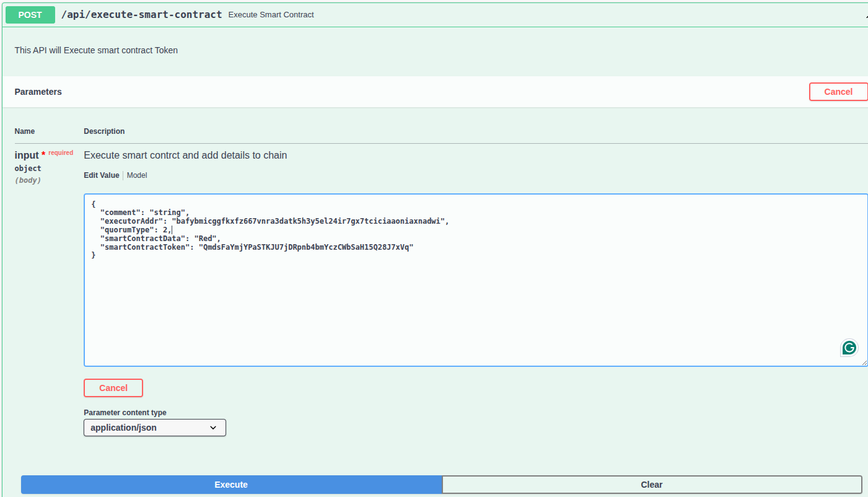Open the Grammarly icon in the textarea
Viewport: 868px width, 497px height.
(849, 348)
